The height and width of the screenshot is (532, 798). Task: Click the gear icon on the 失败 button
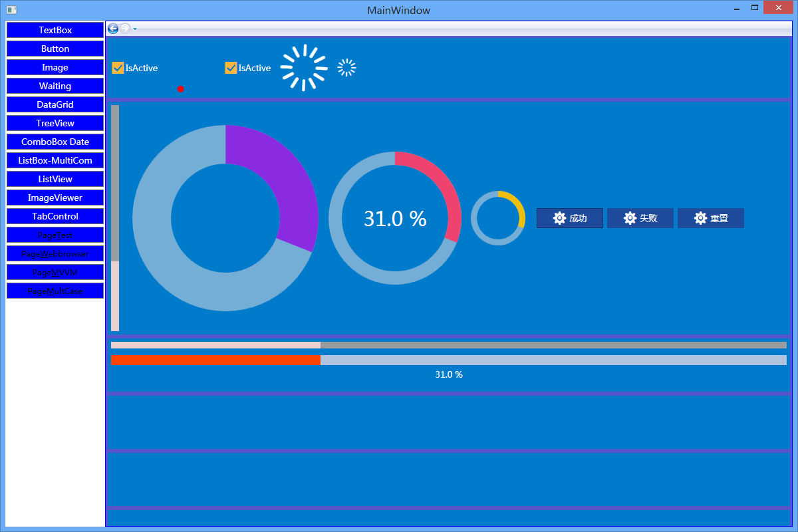(629, 218)
